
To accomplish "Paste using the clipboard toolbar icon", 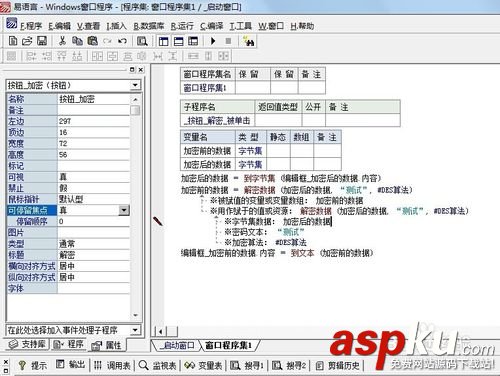I will pos(92,41).
